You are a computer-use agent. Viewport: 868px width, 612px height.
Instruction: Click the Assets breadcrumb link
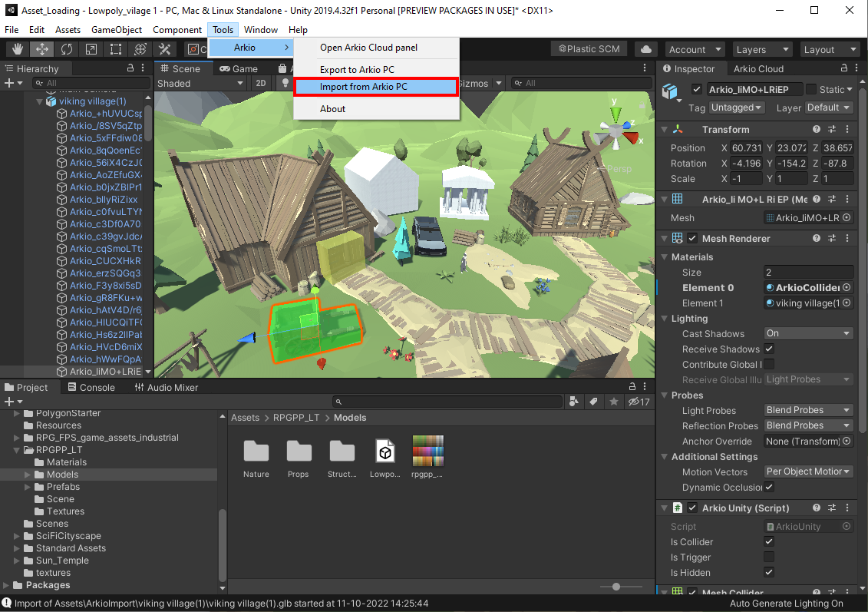246,418
